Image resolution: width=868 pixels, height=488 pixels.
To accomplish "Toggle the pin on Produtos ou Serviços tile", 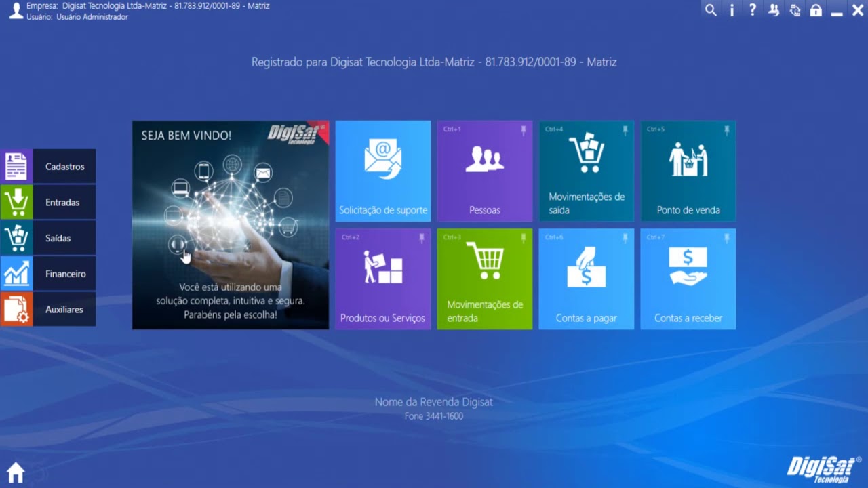I will [421, 238].
